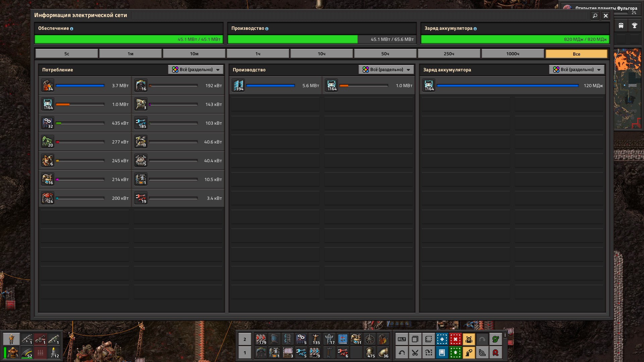Select the 1000ч time range tab
The image size is (644, 362).
(x=513, y=54)
